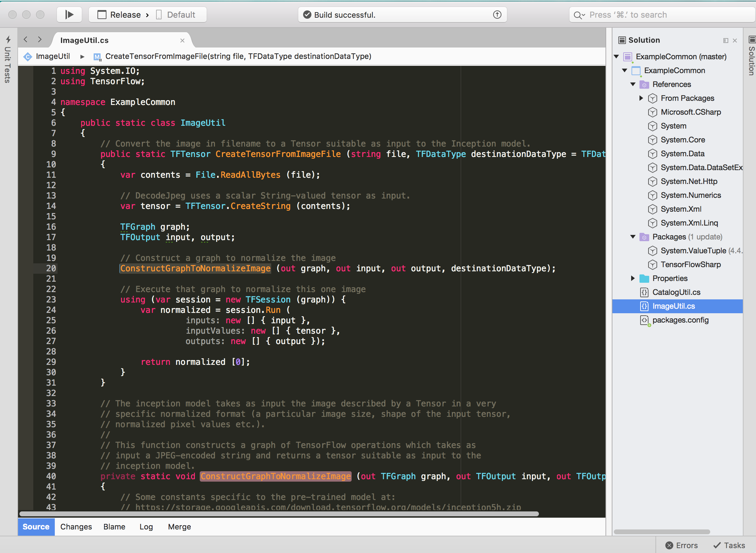
Task: Click inside the search field
Action: click(659, 15)
